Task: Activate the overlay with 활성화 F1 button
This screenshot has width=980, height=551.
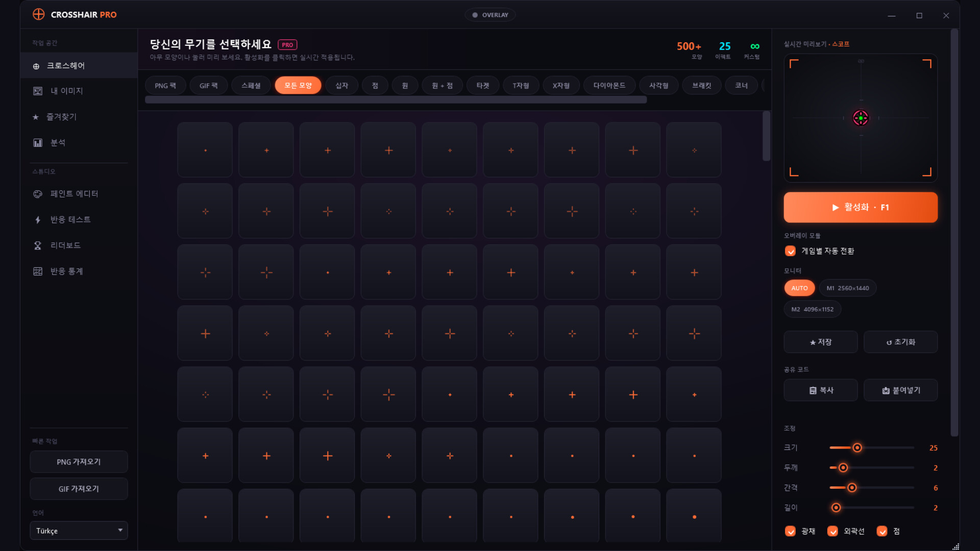Action: pos(861,207)
